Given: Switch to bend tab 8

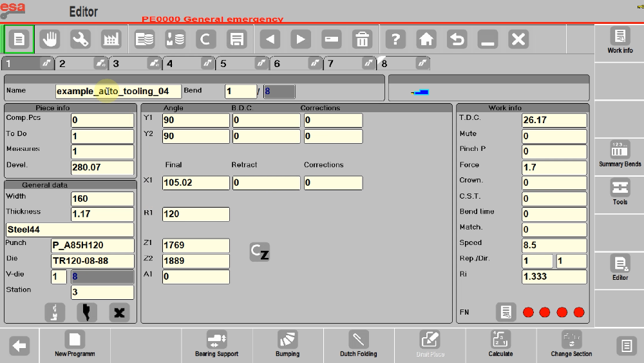Looking at the screenshot, I should pyautogui.click(x=404, y=63).
